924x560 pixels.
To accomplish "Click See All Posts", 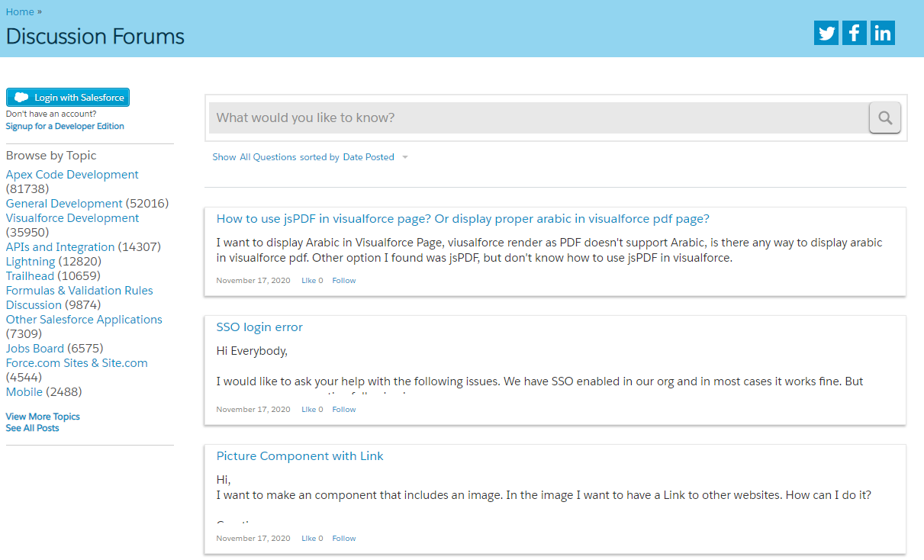I will tap(32, 428).
